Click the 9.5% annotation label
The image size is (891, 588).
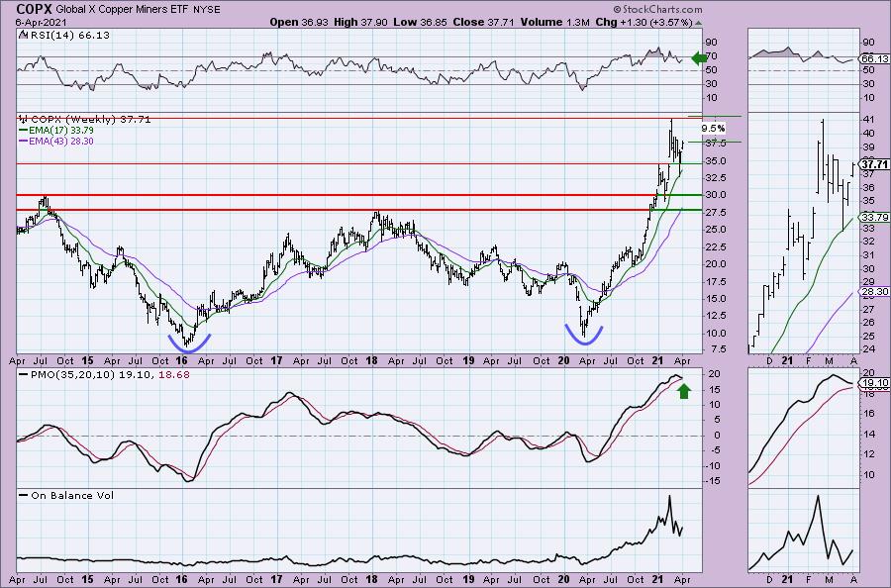[x=713, y=129]
